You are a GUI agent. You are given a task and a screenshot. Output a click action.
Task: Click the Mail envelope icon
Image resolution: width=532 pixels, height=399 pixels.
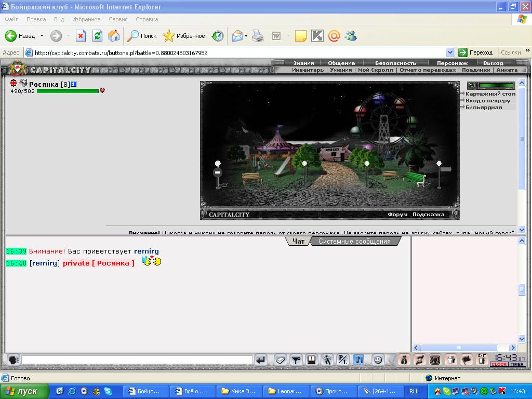pos(237,36)
